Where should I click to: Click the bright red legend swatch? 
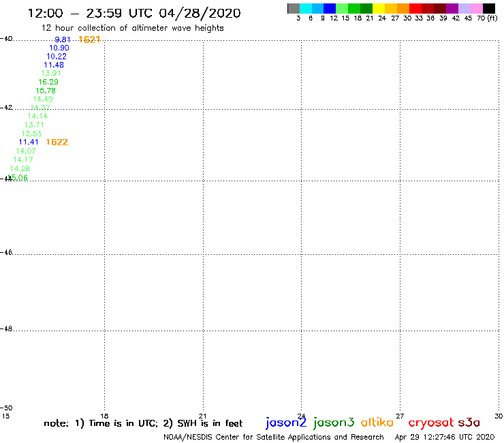pos(415,8)
